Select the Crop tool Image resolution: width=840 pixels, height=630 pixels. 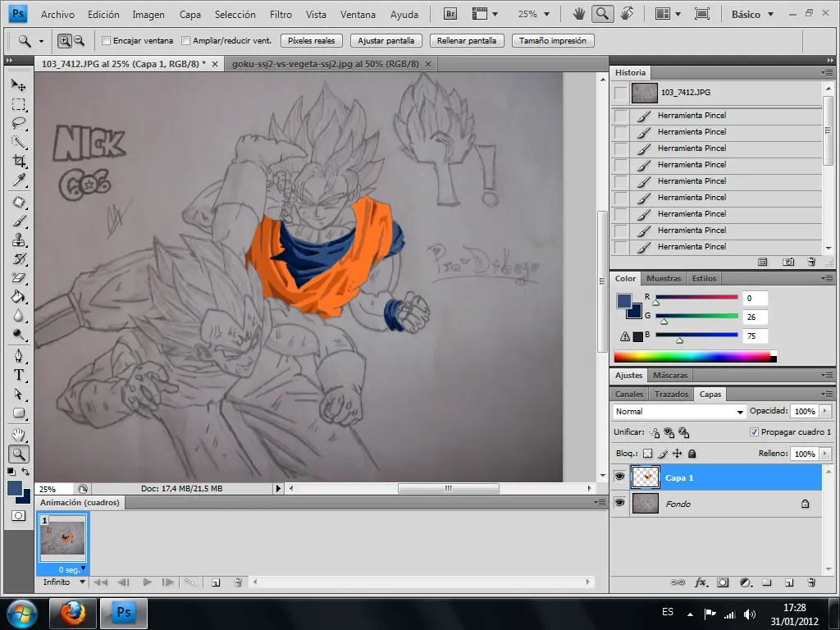pos(18,161)
